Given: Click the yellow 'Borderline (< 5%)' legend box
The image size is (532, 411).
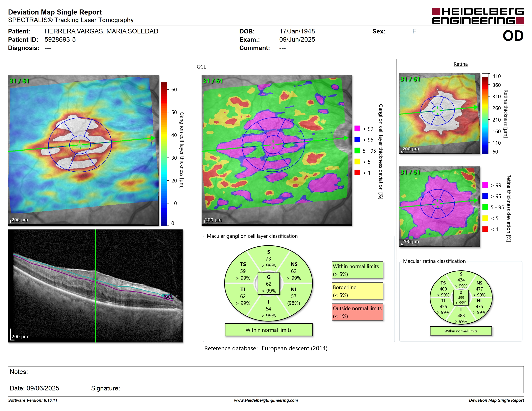Looking at the screenshot, I should click(x=357, y=291).
